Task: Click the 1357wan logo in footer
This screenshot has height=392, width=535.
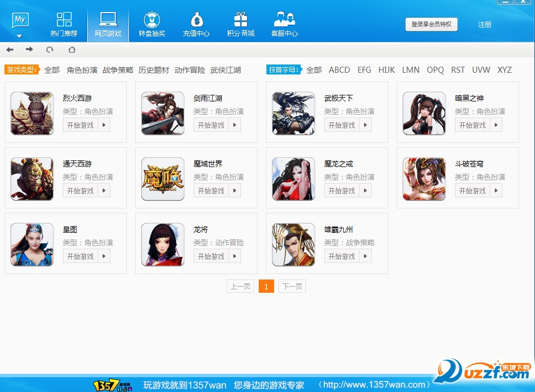Action: click(113, 385)
